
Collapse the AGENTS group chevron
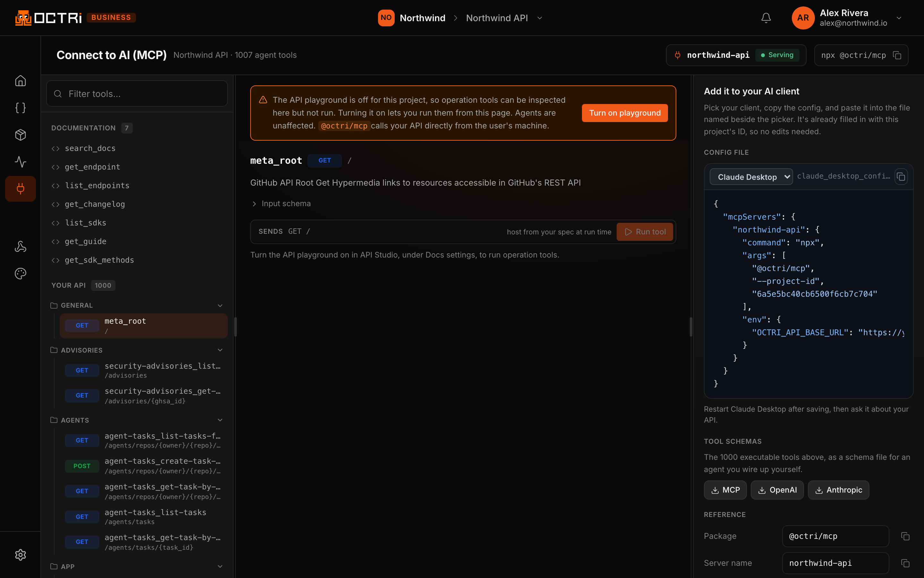coord(220,420)
